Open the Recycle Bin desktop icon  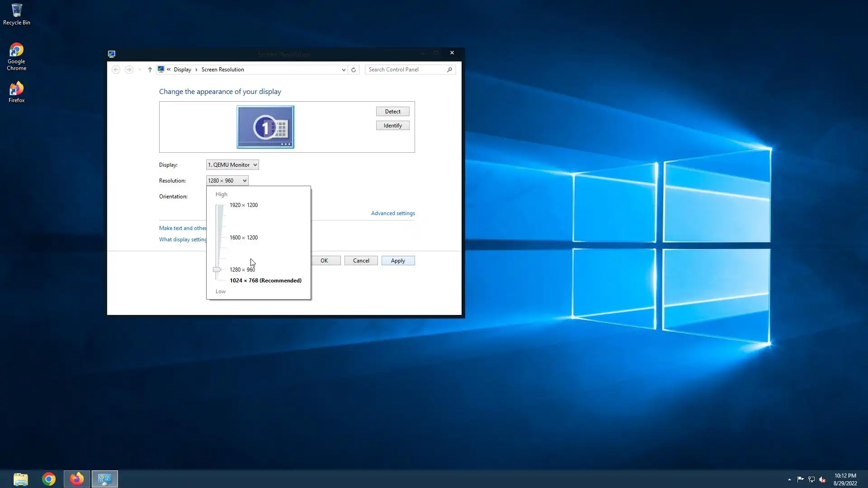tap(17, 14)
